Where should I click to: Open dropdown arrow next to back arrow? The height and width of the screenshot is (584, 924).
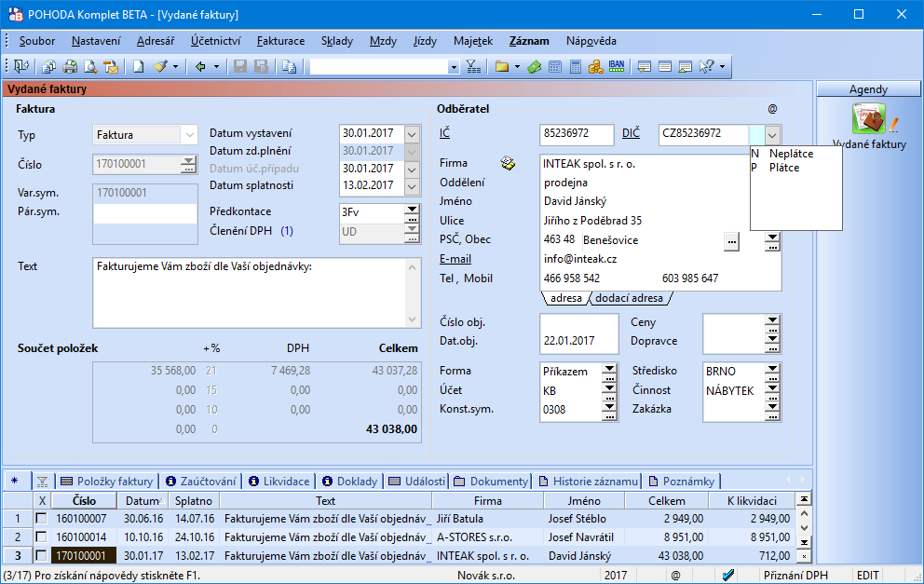pos(216,66)
